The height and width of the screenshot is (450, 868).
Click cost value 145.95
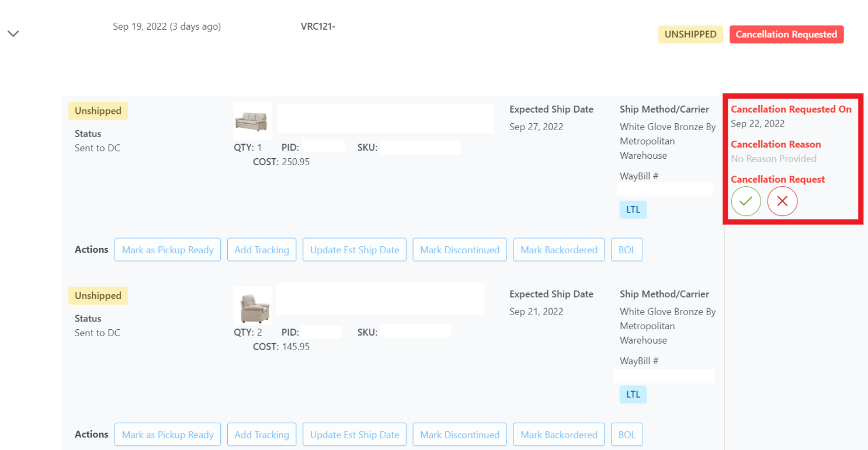coord(296,347)
